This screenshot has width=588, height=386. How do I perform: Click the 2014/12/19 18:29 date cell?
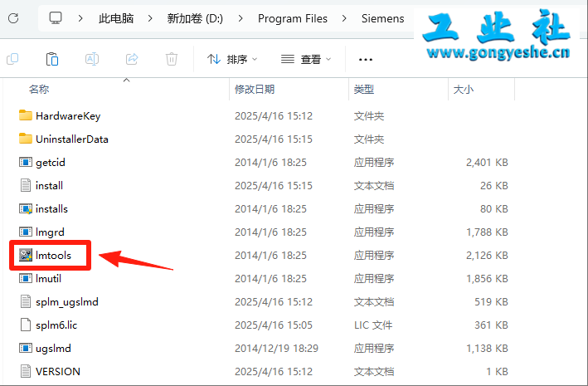pos(276,349)
